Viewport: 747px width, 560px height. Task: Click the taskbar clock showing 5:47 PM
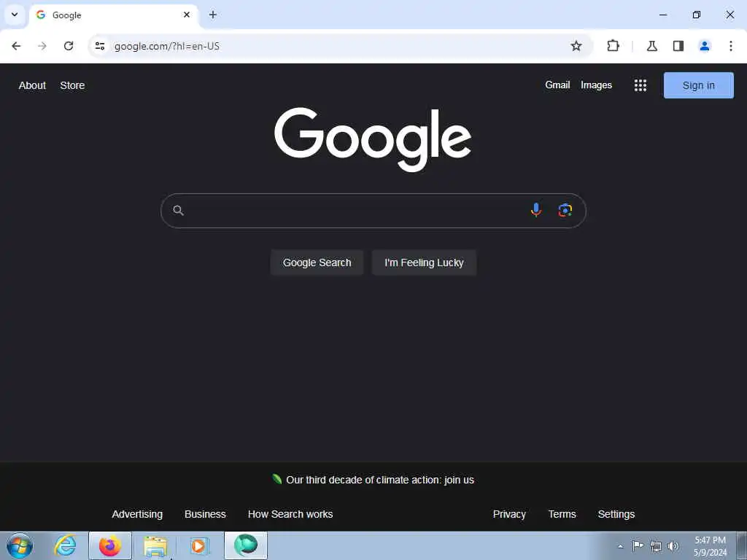click(x=710, y=546)
